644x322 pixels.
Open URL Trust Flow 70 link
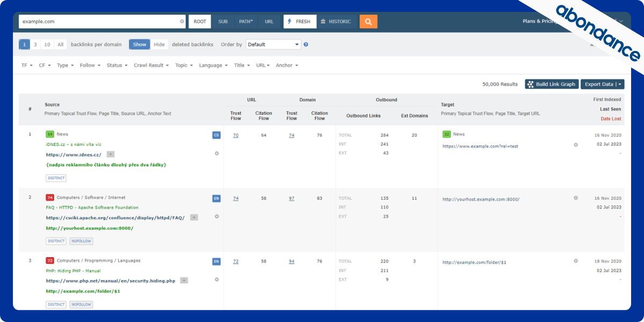(x=236, y=135)
